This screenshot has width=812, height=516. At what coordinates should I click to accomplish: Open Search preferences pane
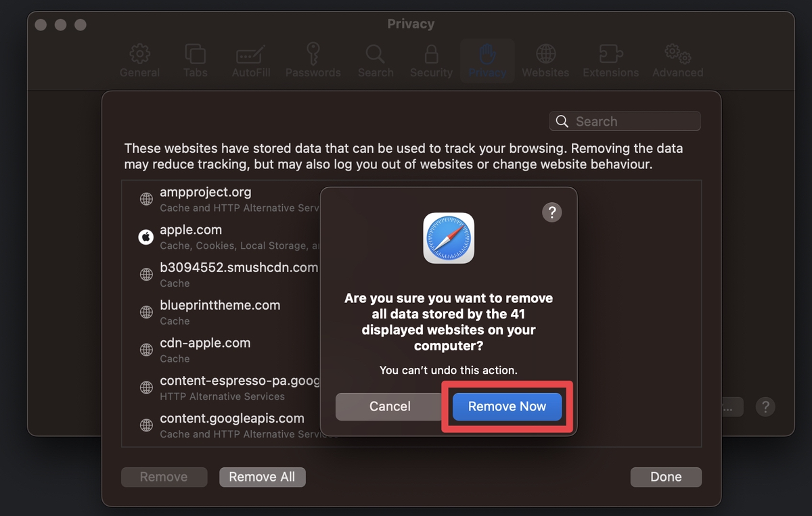point(375,61)
